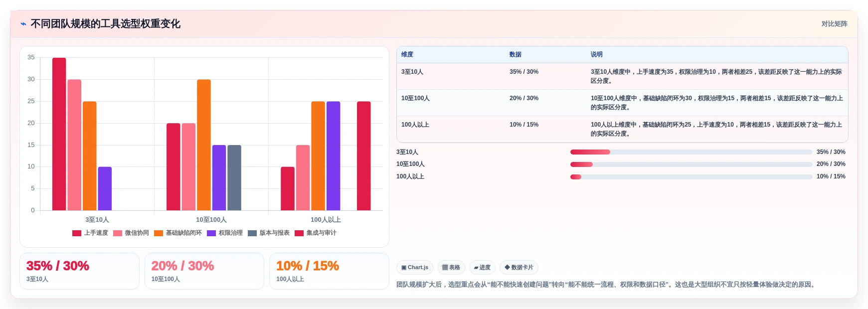Toggle the 集成与审计 legend item
Viewport: 868px width, 309px height.
[316, 233]
